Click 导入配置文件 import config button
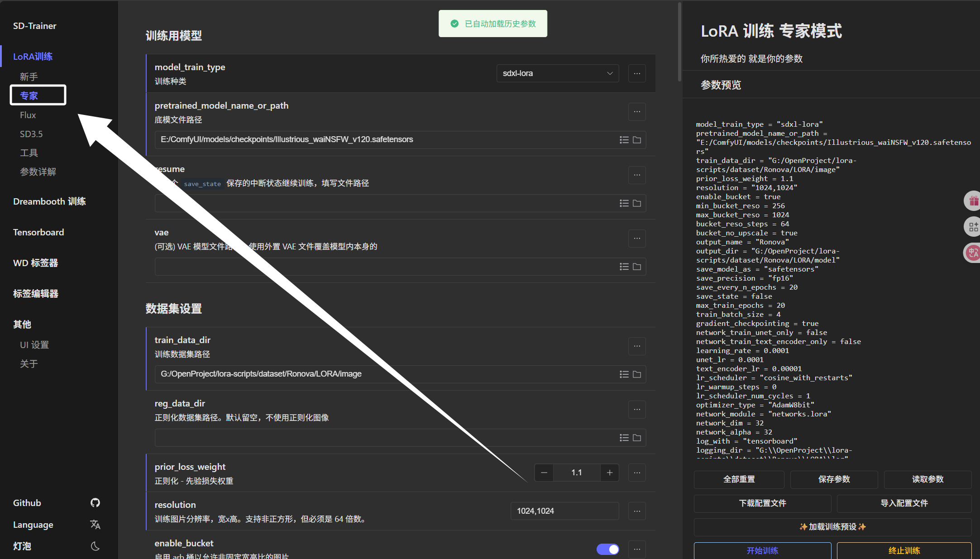Image resolution: width=980 pixels, height=559 pixels. click(904, 503)
